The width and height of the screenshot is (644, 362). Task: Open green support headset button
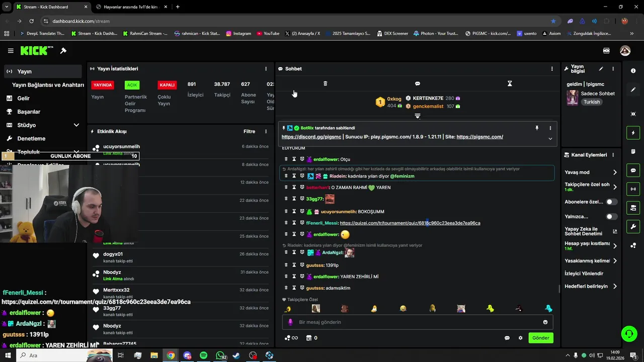click(629, 334)
